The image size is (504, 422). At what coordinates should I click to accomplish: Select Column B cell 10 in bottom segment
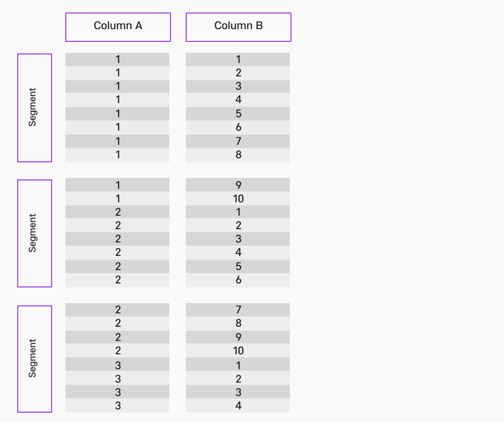coord(238,351)
